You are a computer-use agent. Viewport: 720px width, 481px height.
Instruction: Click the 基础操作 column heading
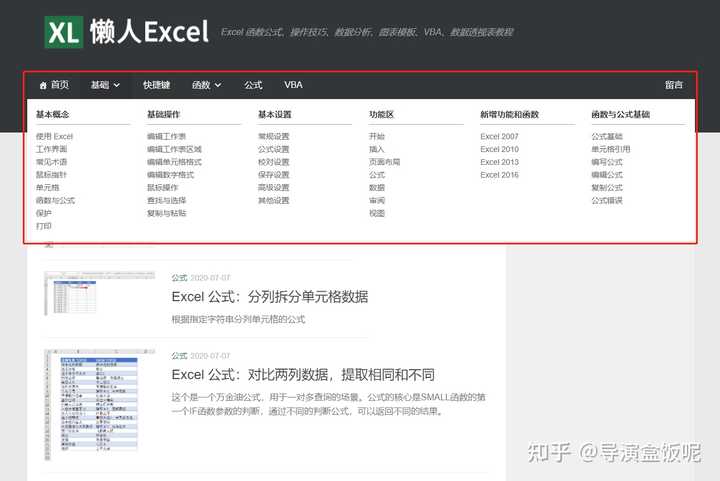pyautogui.click(x=163, y=114)
